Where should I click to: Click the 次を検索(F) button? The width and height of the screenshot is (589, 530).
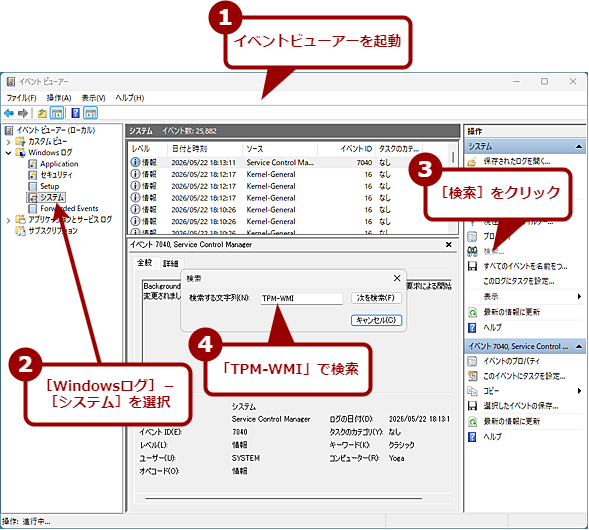(x=376, y=298)
